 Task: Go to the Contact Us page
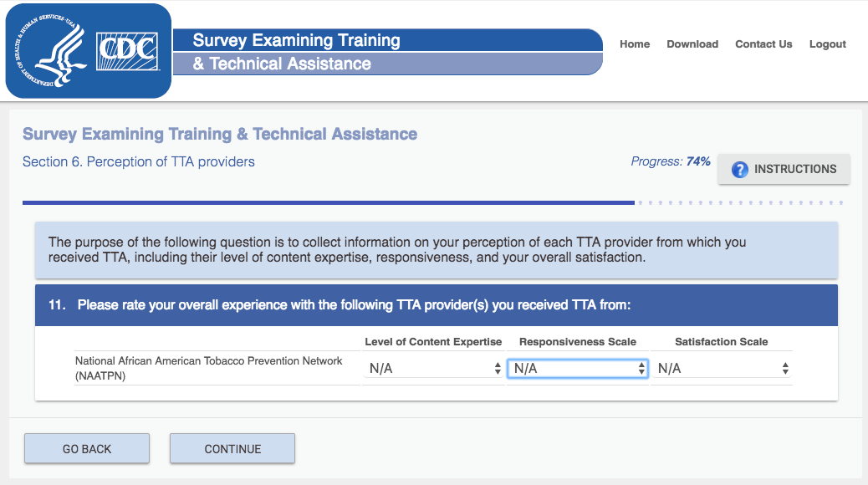point(763,44)
